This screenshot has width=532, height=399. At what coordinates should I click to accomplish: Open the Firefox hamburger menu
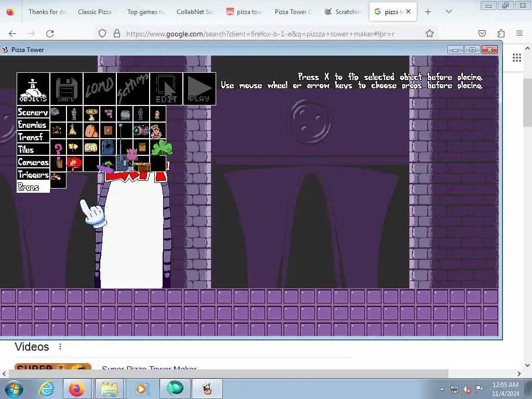(520, 34)
